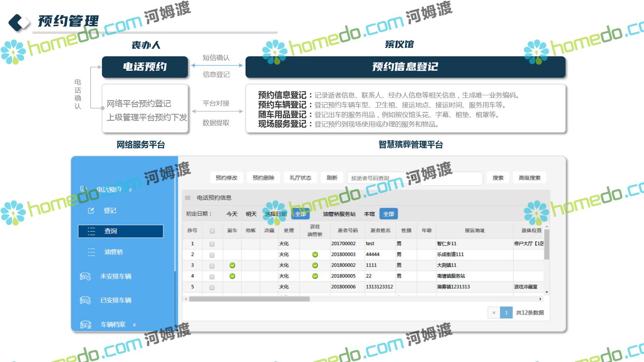Click address cell 乐成街道111

pyautogui.click(x=450, y=255)
